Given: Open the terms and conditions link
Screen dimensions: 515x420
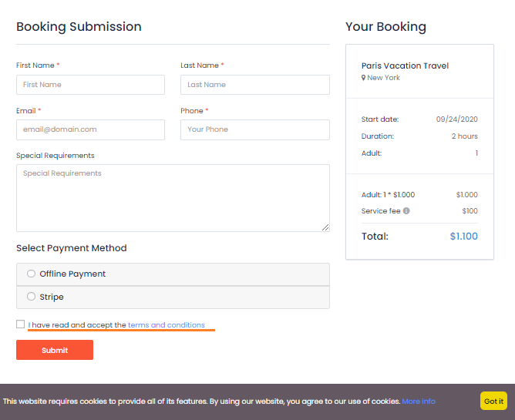Looking at the screenshot, I should [x=167, y=325].
